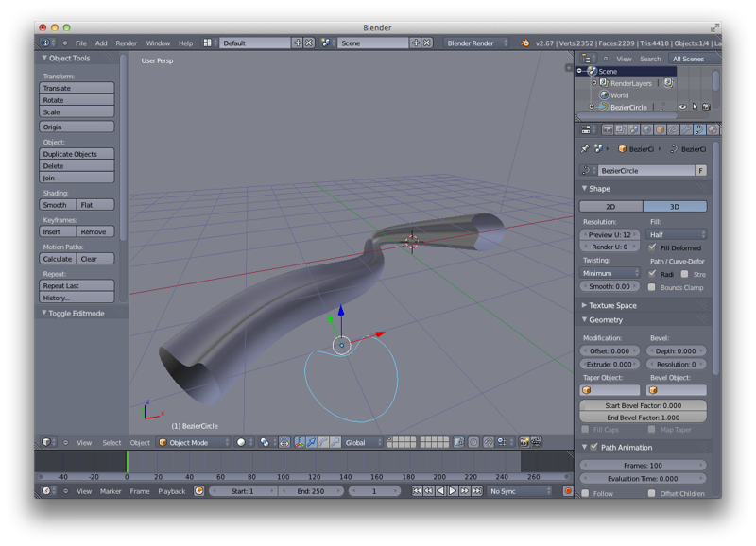Click the Duplicate Objects button
The width and height of the screenshot is (756, 546).
pos(77,154)
